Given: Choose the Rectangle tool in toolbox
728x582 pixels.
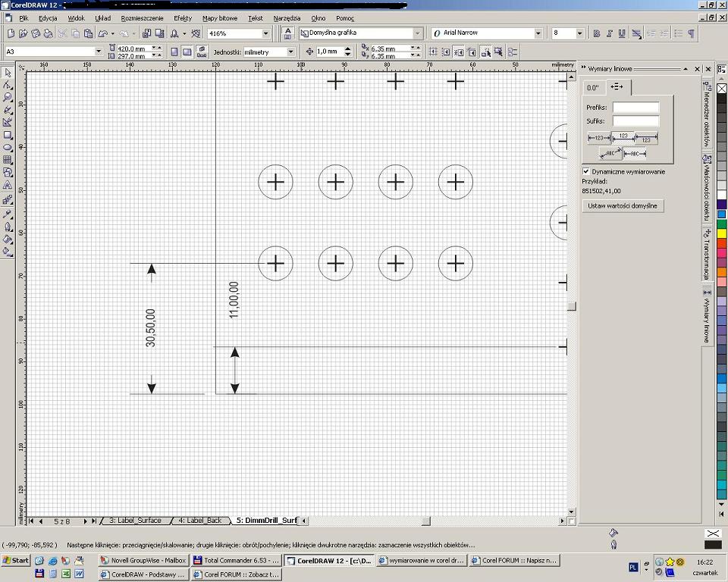Looking at the screenshot, I should pos(8,135).
